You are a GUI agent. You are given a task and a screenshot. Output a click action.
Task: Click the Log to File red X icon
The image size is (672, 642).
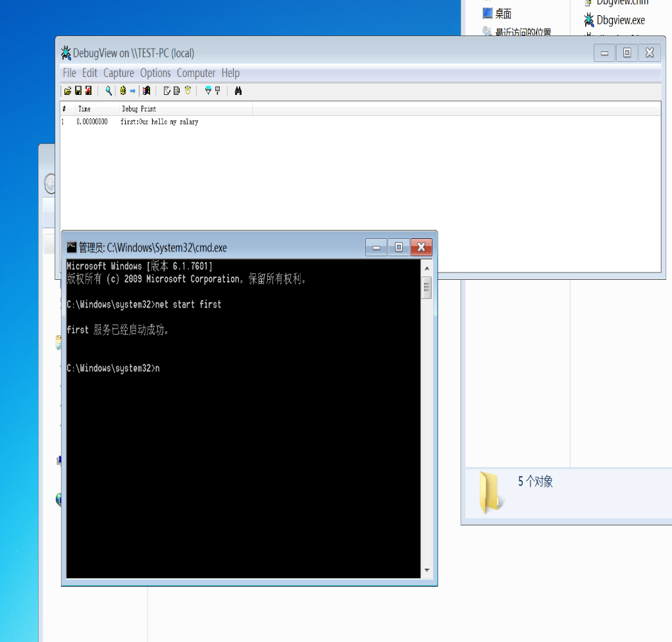(x=88, y=90)
